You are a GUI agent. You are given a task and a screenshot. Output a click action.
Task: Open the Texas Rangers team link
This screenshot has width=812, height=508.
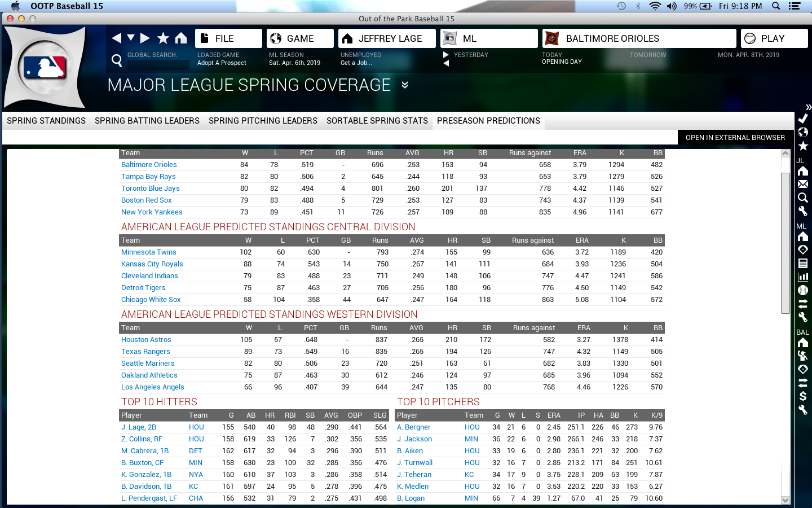coord(145,352)
